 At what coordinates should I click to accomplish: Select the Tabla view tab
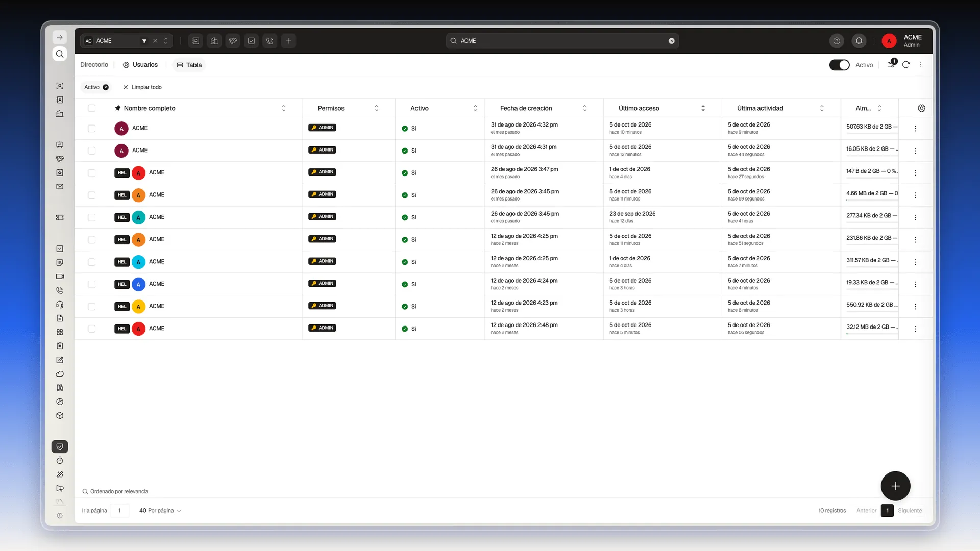(189, 65)
